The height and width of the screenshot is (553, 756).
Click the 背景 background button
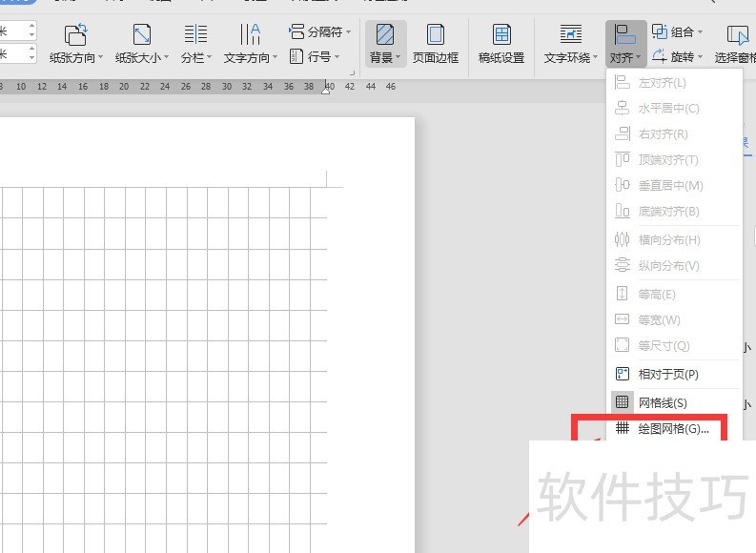point(385,44)
